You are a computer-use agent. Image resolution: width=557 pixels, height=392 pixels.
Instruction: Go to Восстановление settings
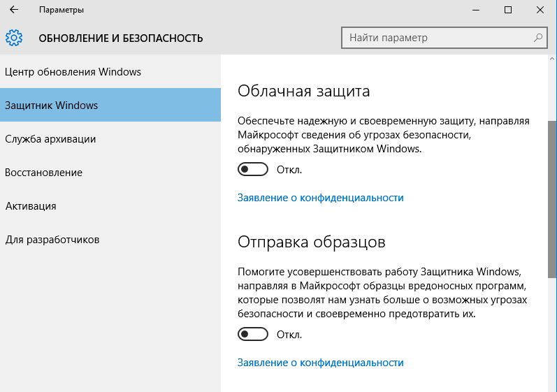pos(110,172)
